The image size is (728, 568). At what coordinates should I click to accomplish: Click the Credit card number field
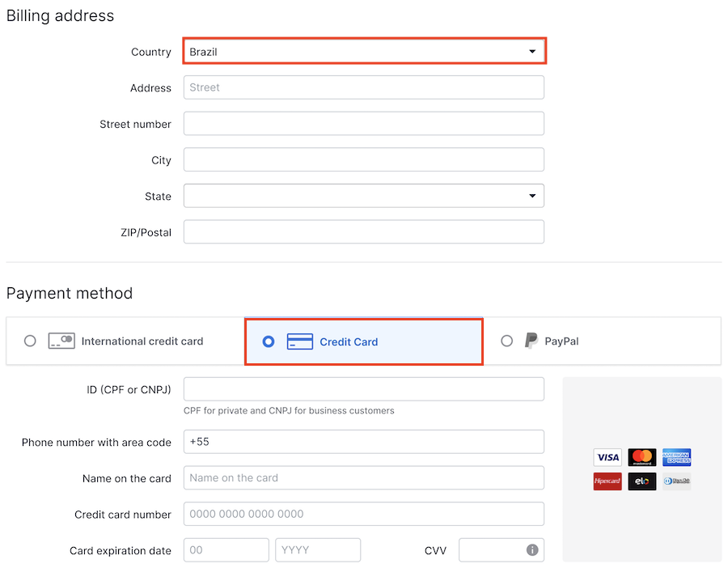click(363, 514)
